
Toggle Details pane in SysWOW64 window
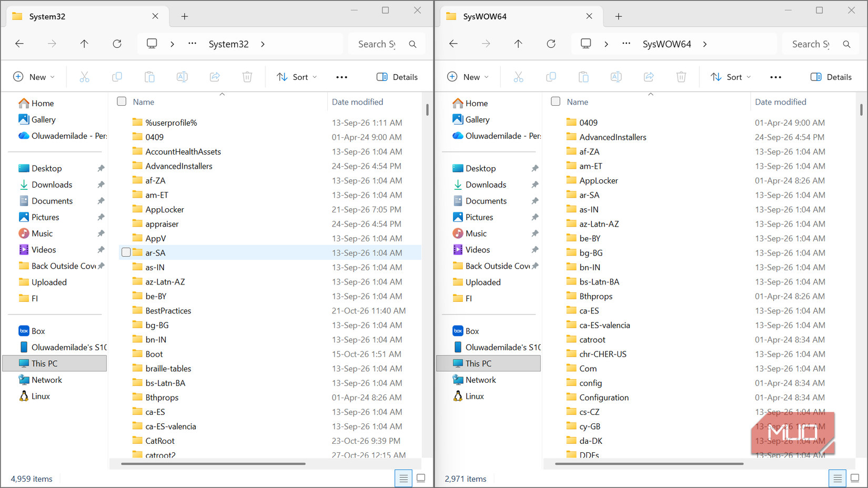pos(831,77)
